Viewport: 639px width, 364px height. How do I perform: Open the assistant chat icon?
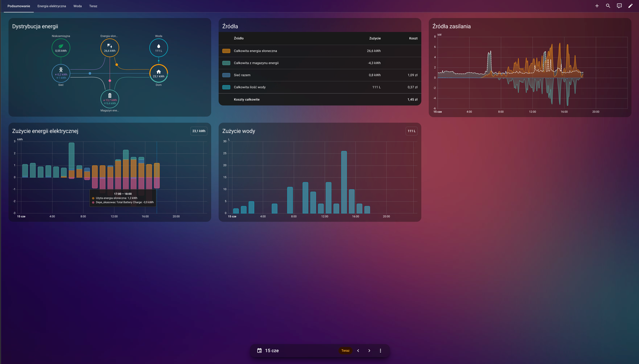619,6
